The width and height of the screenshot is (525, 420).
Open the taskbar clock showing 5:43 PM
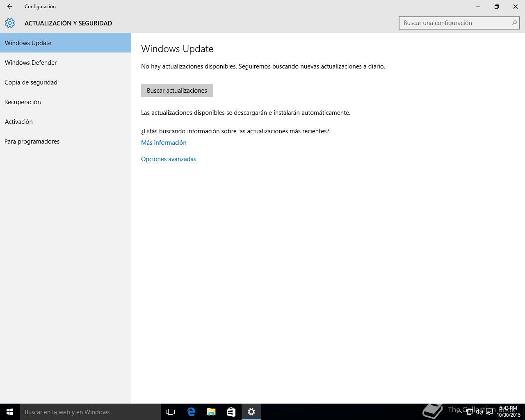(x=509, y=412)
